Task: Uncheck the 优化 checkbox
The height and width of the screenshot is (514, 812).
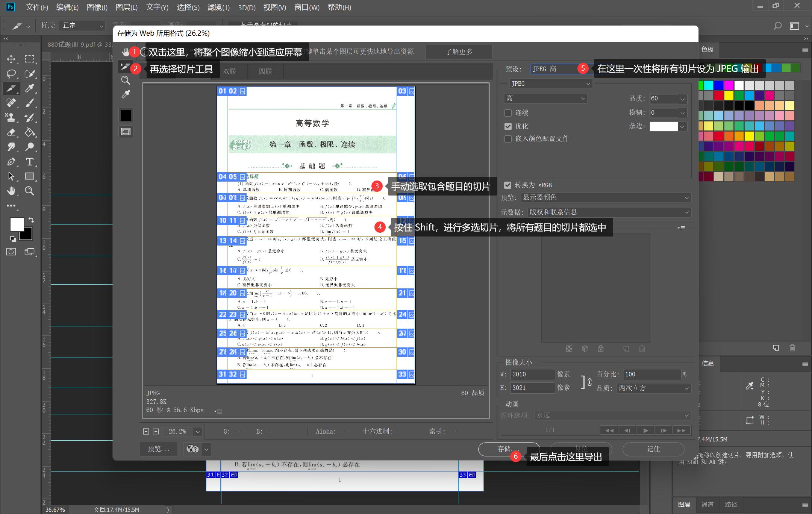Action: pyautogui.click(x=508, y=126)
